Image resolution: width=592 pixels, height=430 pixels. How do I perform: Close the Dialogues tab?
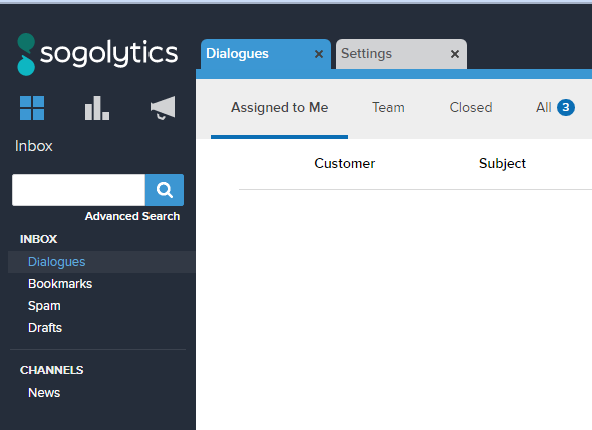click(x=319, y=54)
